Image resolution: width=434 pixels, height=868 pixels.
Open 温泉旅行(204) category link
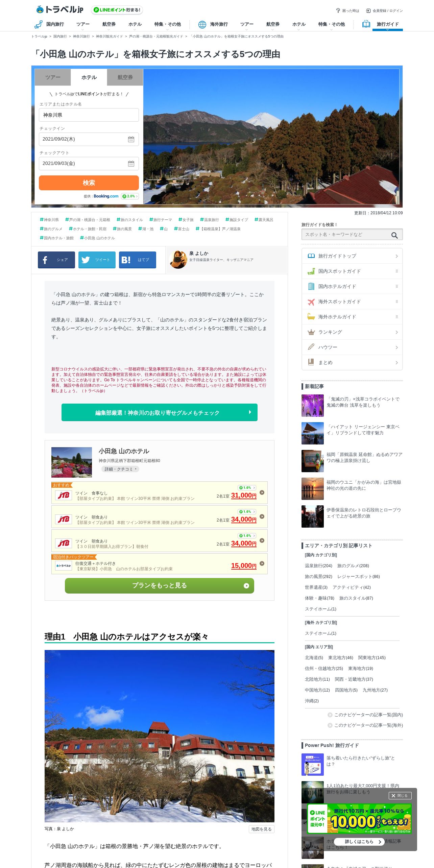pos(318,566)
